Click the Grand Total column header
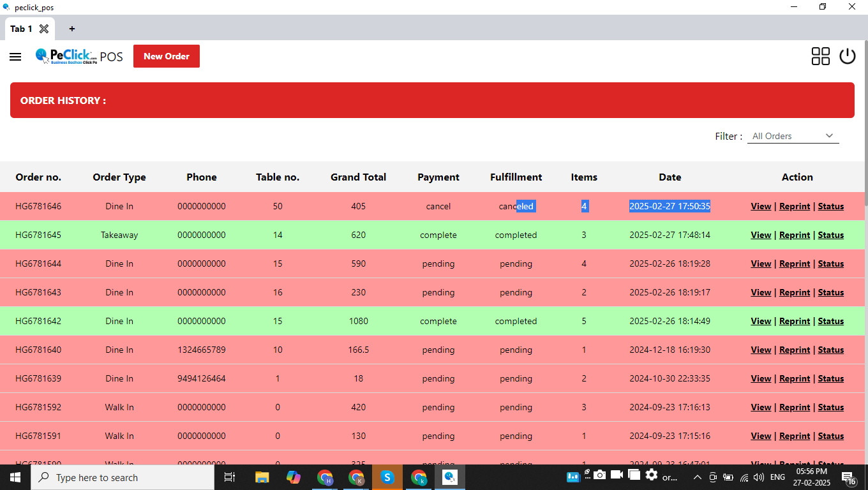The height and width of the screenshot is (490, 868). pyautogui.click(x=358, y=177)
